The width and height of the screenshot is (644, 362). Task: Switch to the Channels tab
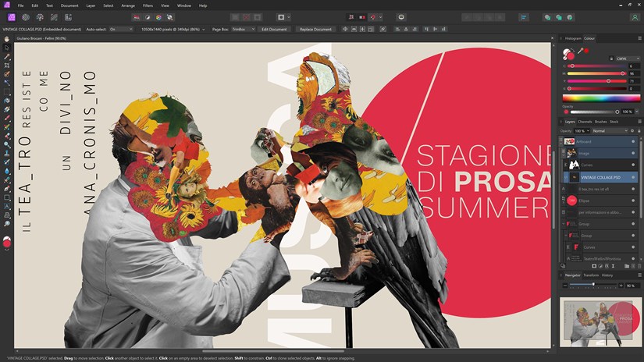pyautogui.click(x=585, y=122)
